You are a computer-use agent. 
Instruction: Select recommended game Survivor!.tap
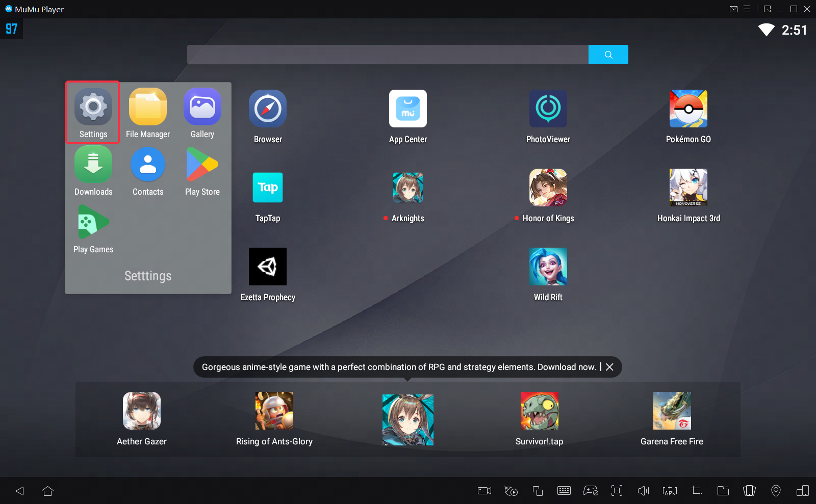click(540, 411)
